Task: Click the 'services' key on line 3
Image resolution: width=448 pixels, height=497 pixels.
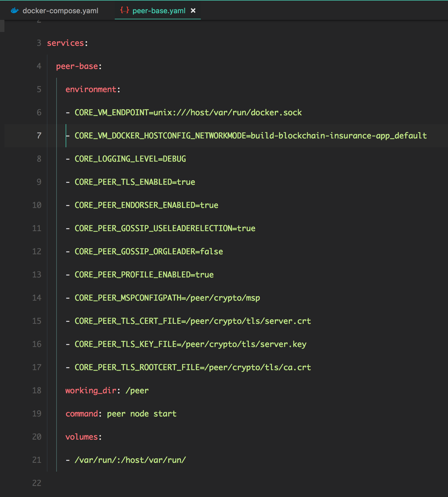Action: [65, 43]
